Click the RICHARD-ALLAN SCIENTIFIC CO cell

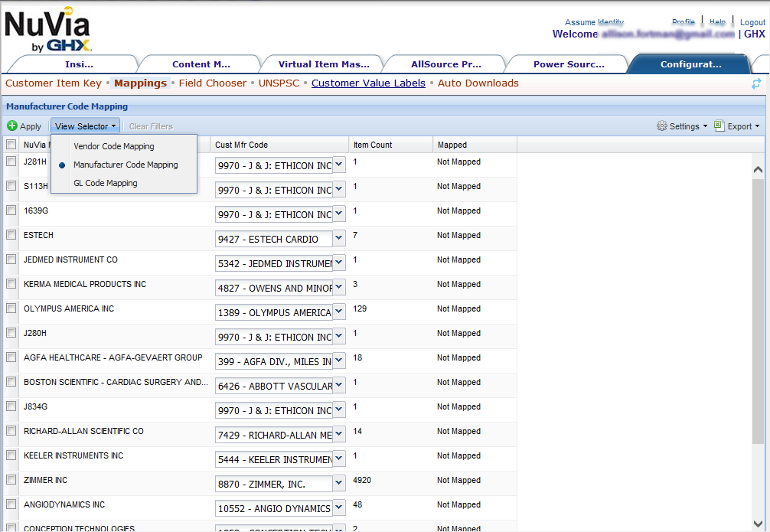click(x=83, y=431)
